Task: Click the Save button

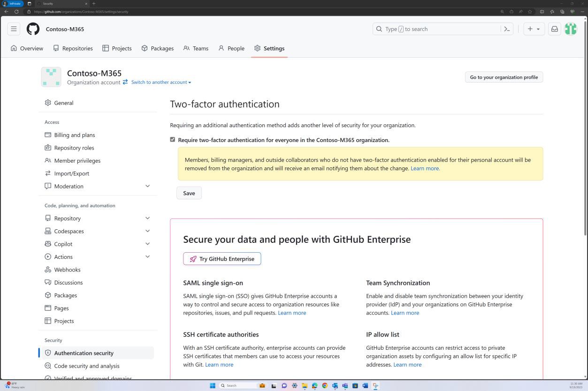Action: 189,193
